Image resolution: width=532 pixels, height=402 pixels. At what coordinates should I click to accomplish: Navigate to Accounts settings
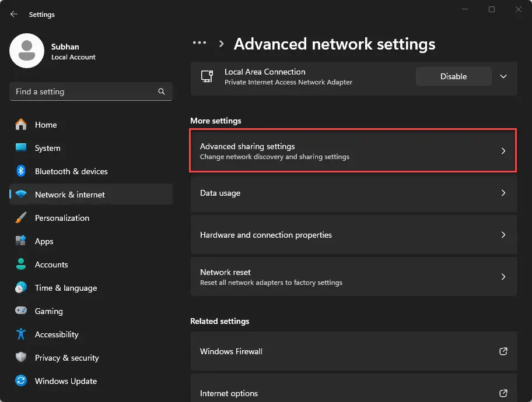51,265
